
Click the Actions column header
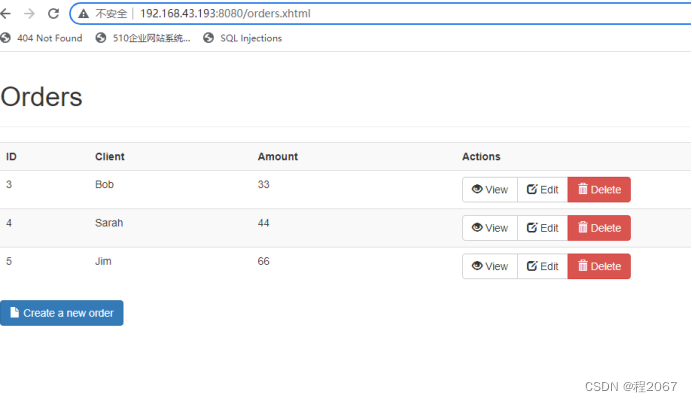481,157
